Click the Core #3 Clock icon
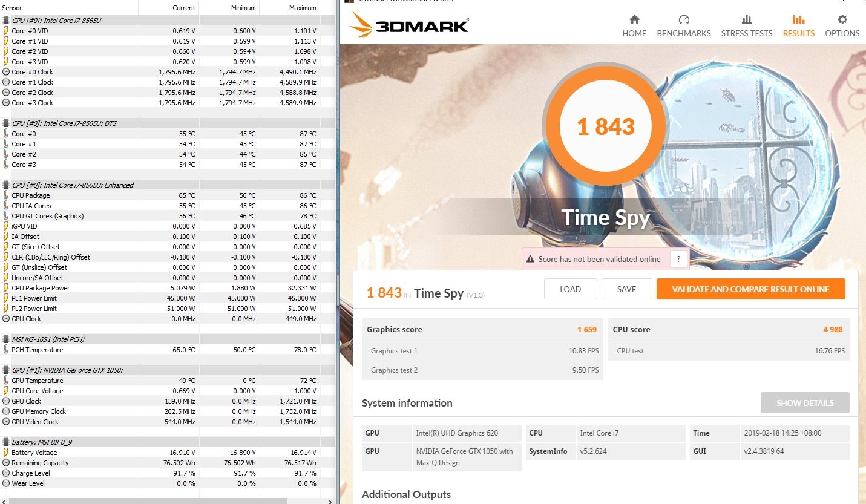The width and height of the screenshot is (866, 504). pyautogui.click(x=6, y=102)
